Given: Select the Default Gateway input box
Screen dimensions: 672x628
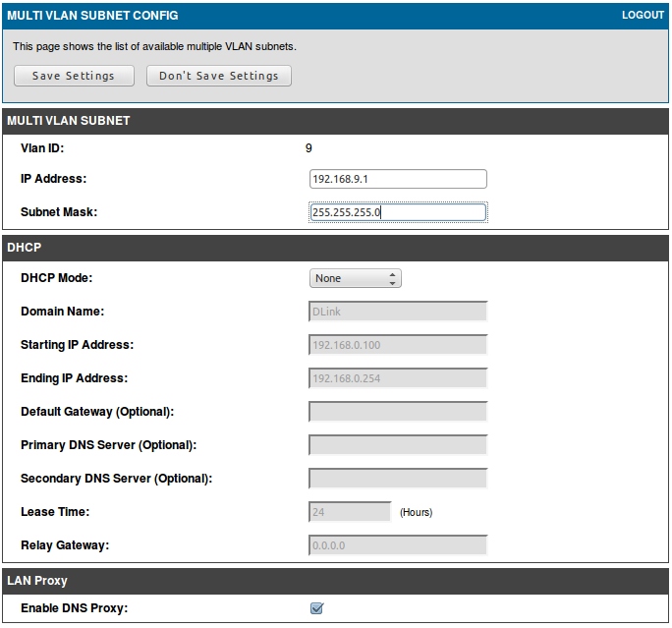Looking at the screenshot, I should 398,412.
